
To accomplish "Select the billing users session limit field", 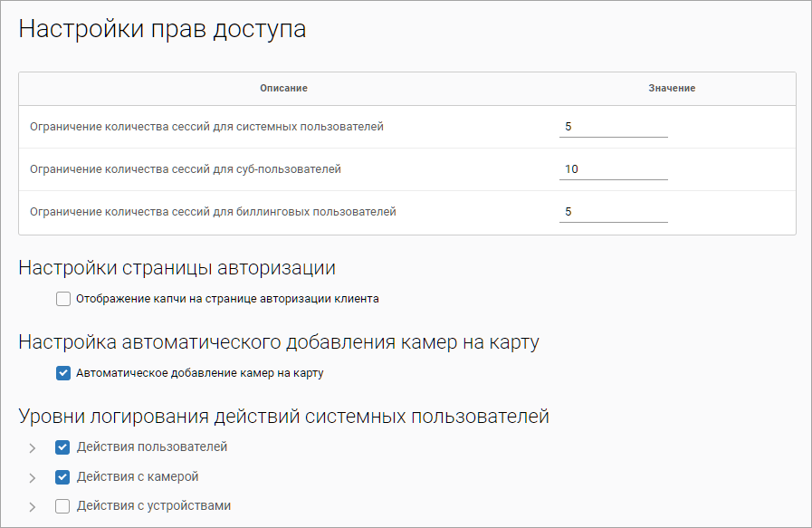I will tap(613, 212).
